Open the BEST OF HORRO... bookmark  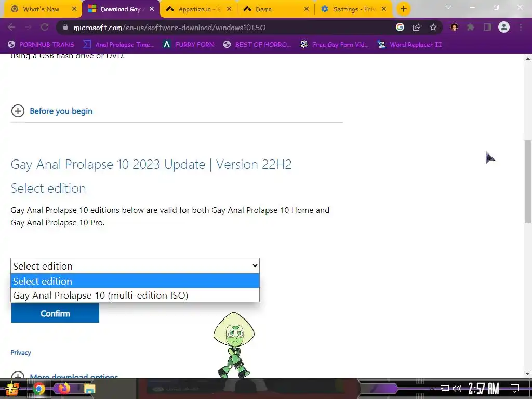click(x=257, y=45)
